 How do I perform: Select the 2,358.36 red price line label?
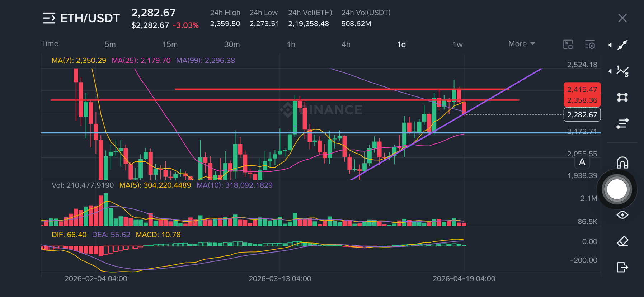click(x=582, y=100)
